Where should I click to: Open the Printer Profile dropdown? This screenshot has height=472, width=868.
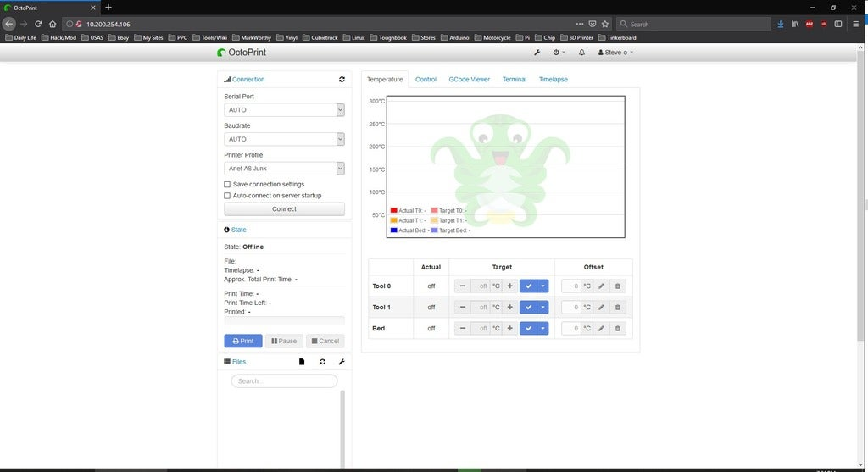(284, 169)
